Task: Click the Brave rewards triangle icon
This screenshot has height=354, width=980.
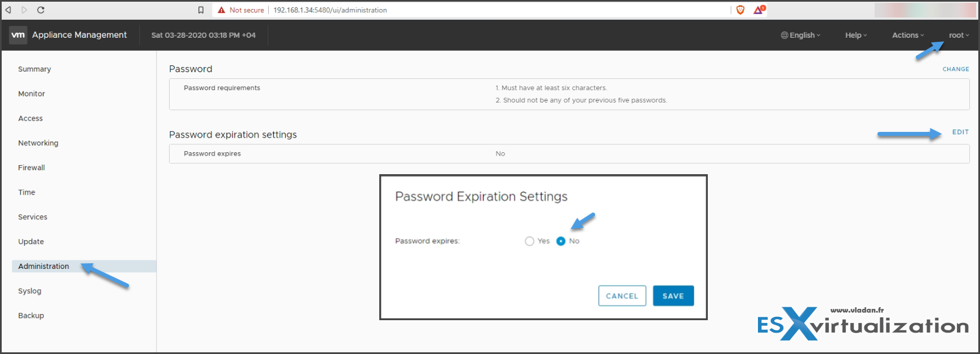Action: pos(759,10)
